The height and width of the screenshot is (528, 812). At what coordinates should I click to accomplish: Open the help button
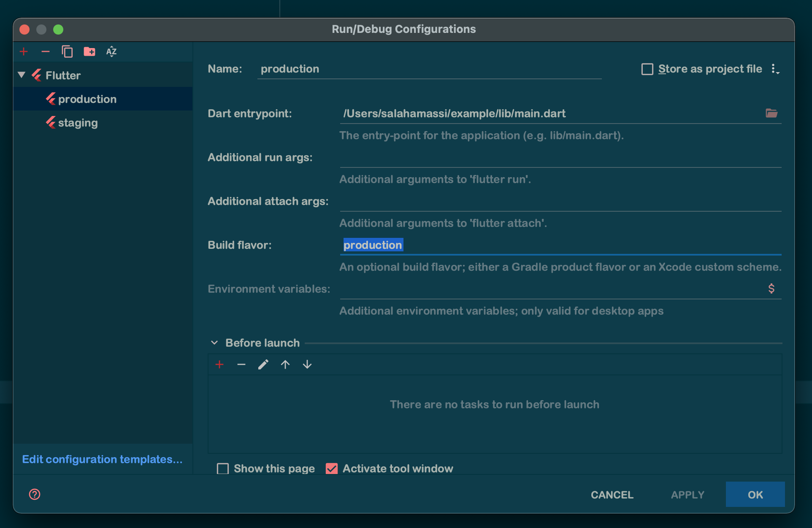point(35,494)
